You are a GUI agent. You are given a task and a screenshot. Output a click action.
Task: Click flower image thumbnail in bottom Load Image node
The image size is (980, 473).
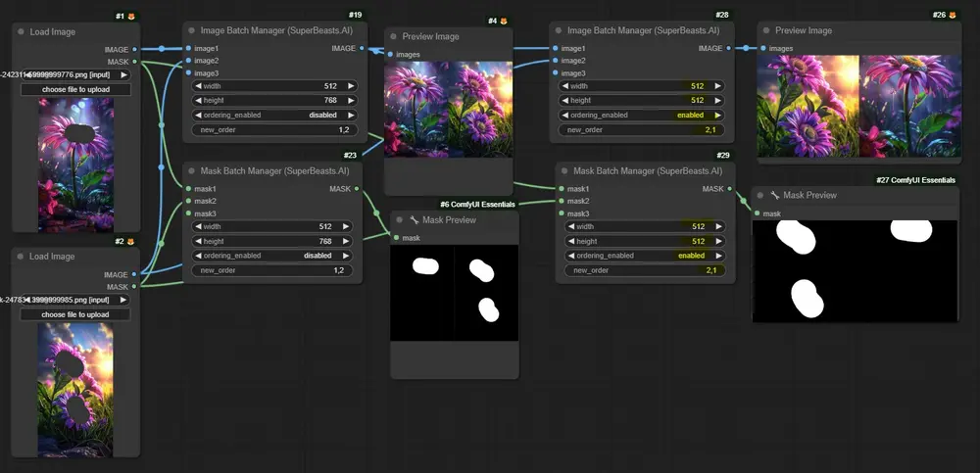pos(75,390)
